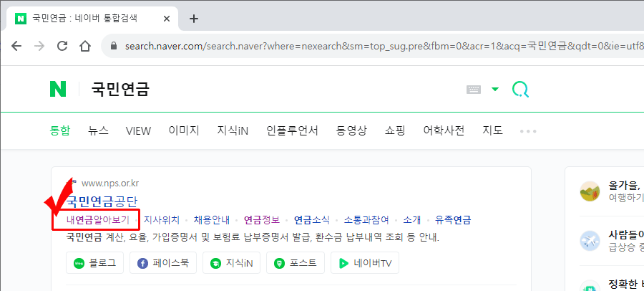The height and width of the screenshot is (291, 644).
Task: Open the 연금정보 sublink
Action: point(262,220)
